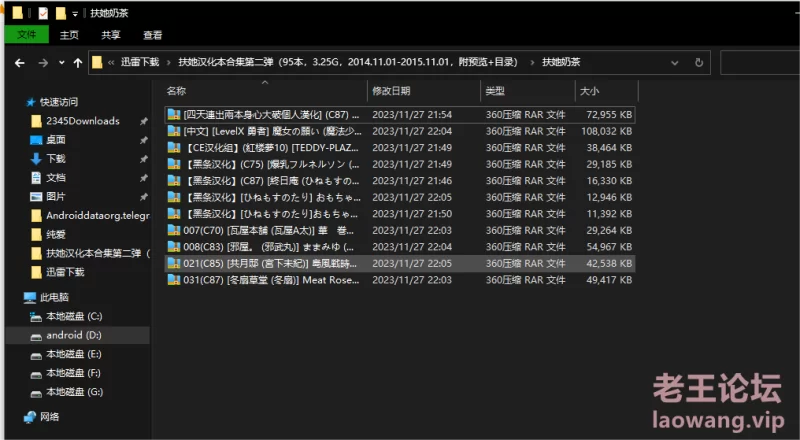
Task: Click the 网络 network icon
Action: tap(30, 418)
